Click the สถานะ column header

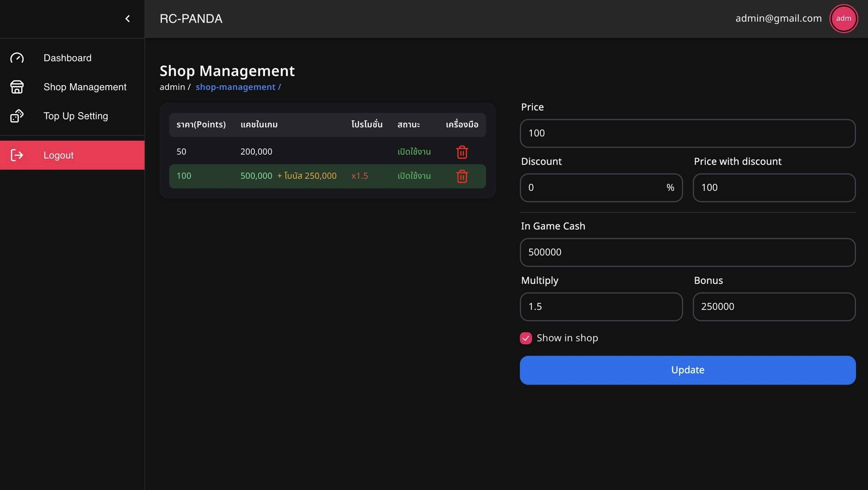point(408,125)
